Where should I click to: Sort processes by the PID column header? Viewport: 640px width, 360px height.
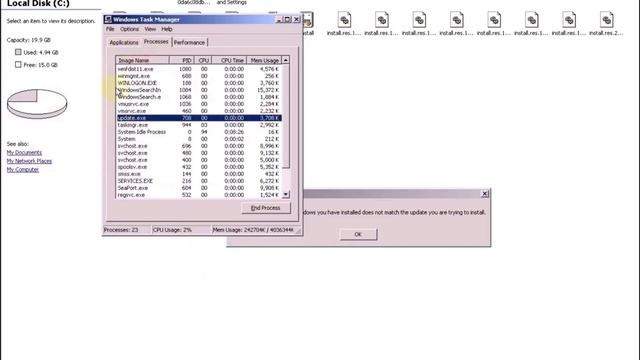pos(181,60)
